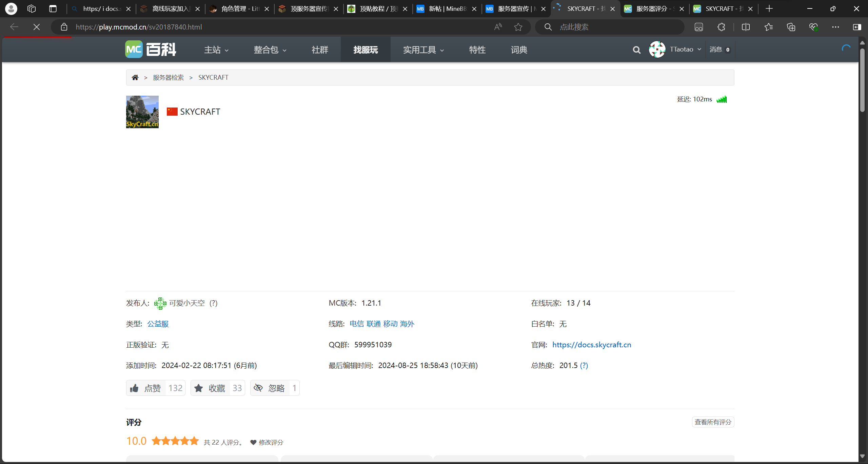Click the 查看所有评分 button
Screen dimensions: 868x464
click(x=713, y=422)
